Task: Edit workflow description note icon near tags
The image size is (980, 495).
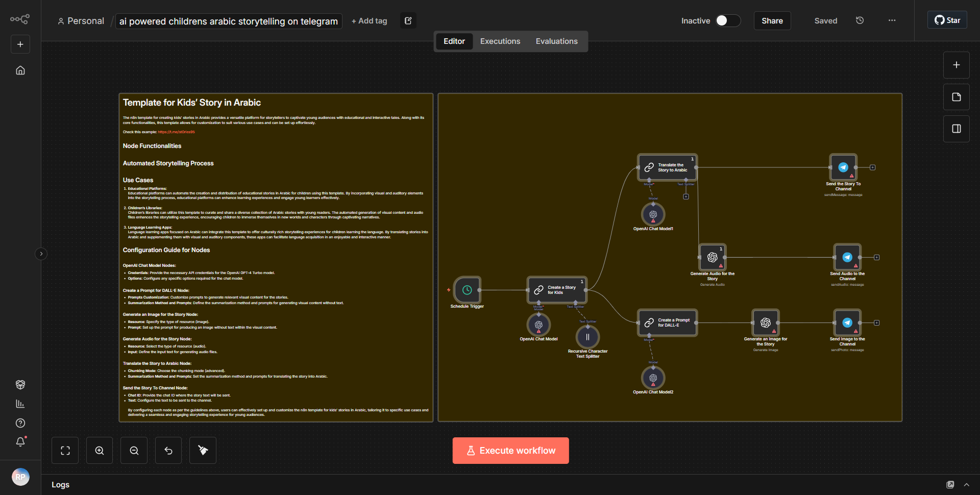Action: pos(408,20)
